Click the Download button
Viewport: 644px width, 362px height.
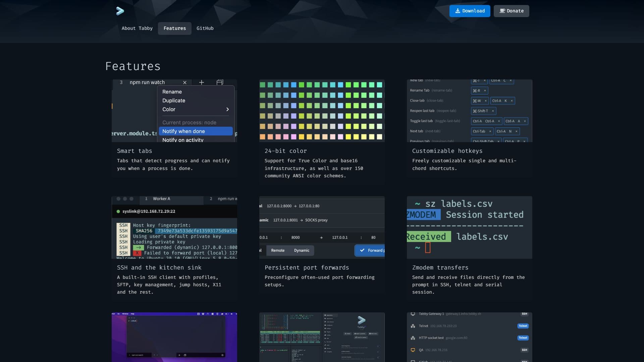[470, 11]
